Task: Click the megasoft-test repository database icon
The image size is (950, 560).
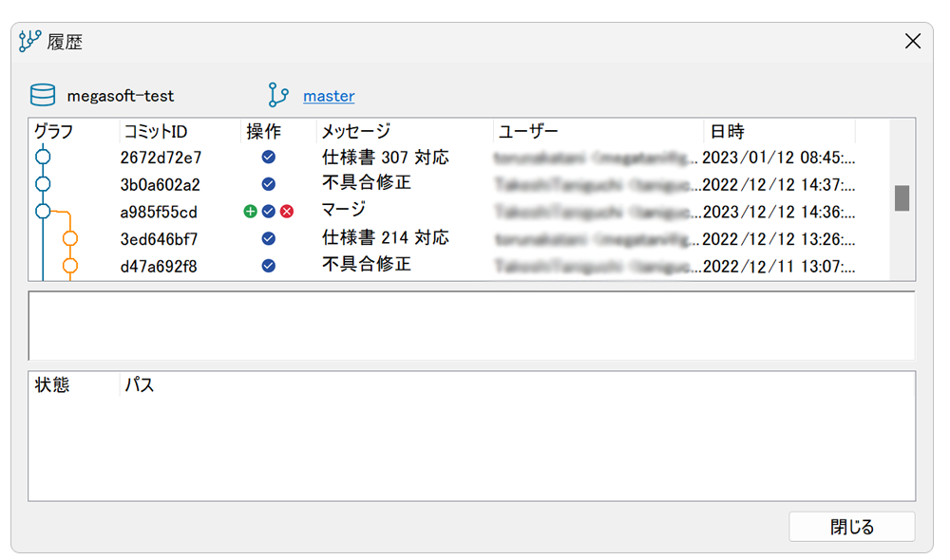Action: coord(42,96)
